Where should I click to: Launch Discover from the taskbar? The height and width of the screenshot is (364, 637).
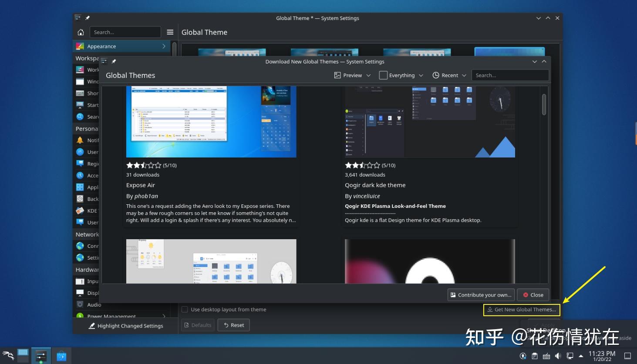pos(61,355)
